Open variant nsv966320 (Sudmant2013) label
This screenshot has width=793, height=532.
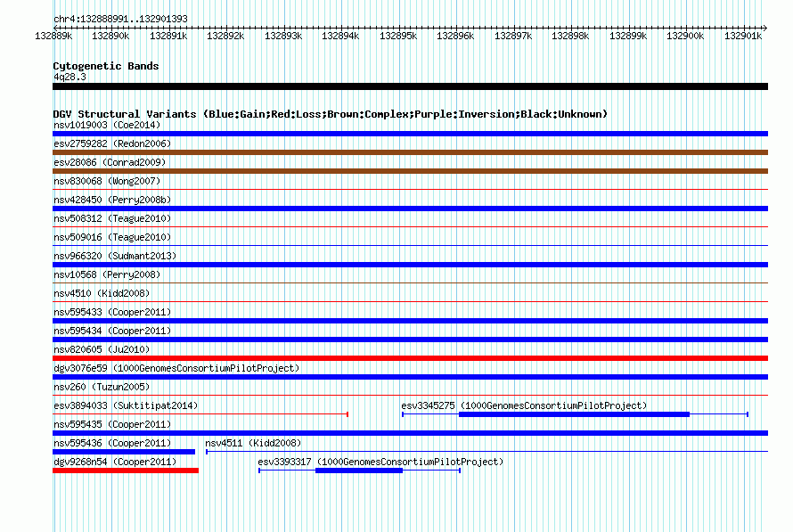[x=115, y=256]
